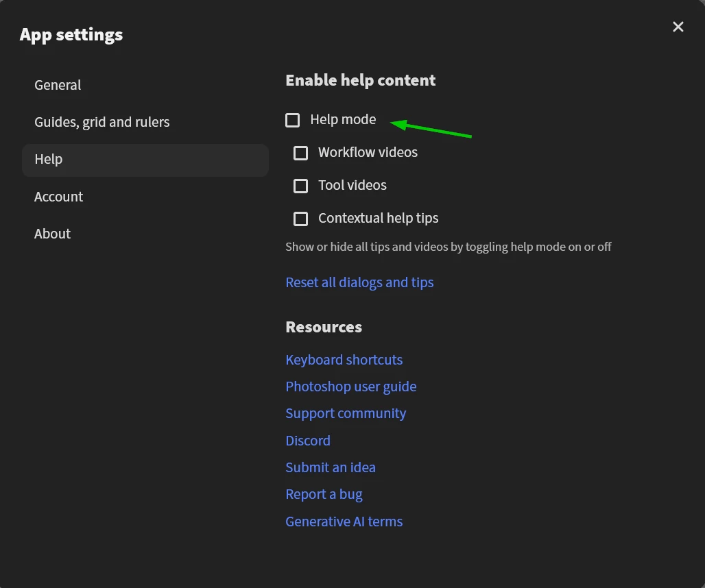Open the Photoshop user guide link
Screen dimensions: 705x588
coord(351,387)
